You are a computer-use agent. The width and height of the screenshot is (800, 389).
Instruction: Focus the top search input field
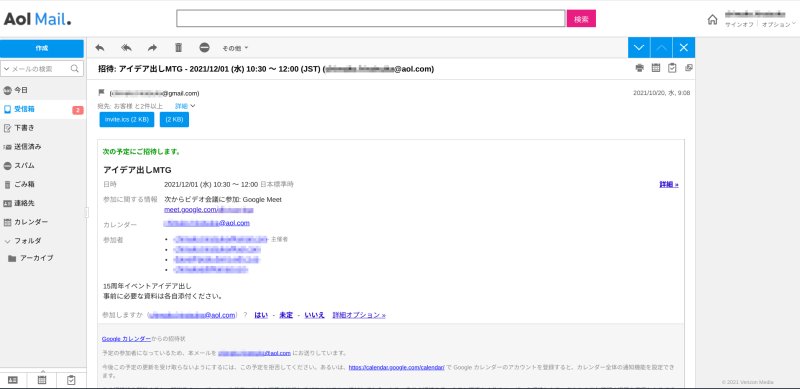click(x=370, y=18)
